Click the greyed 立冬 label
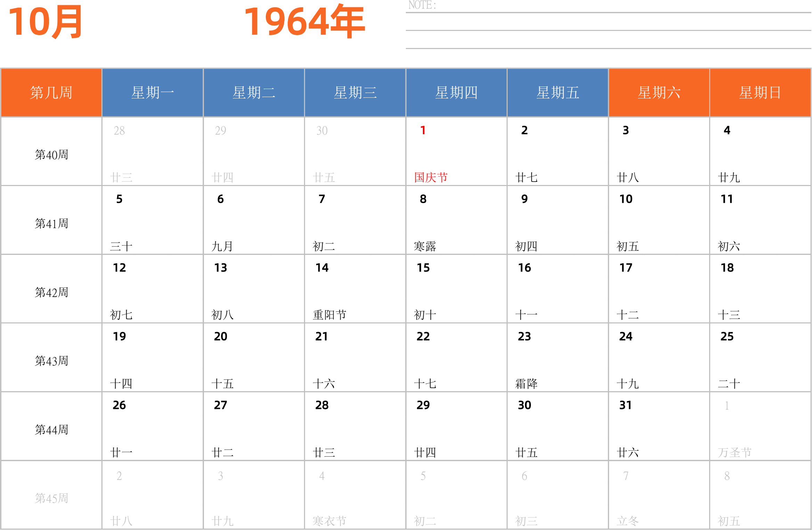This screenshot has height=530, width=812. 628,521
